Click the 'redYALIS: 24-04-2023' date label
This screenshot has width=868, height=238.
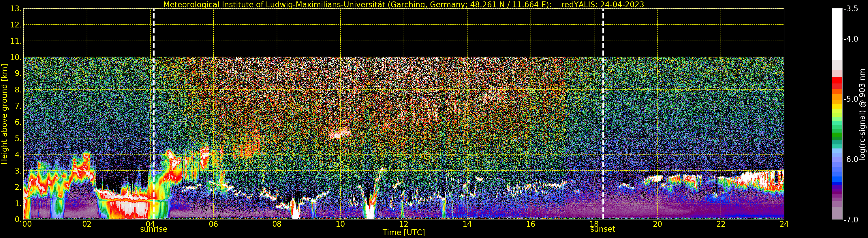[602, 4]
